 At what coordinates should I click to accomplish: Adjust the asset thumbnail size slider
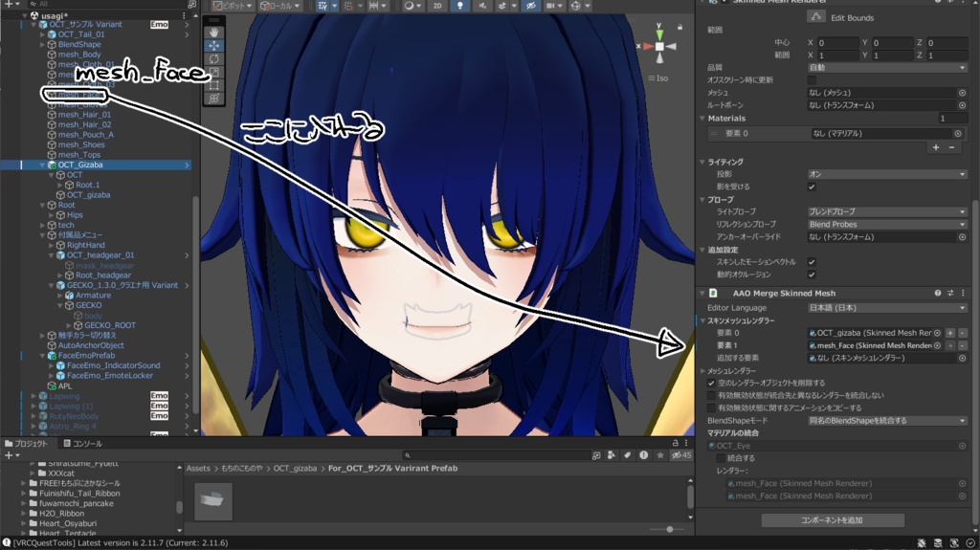pyautogui.click(x=669, y=529)
